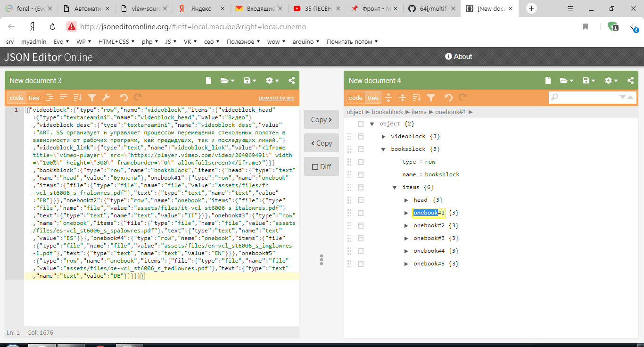
Task: Open the left panel's Open folder menu
Action: (x=228, y=81)
